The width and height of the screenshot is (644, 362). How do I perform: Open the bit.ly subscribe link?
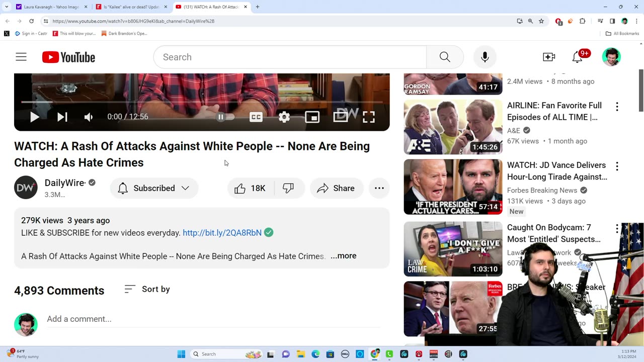click(222, 233)
